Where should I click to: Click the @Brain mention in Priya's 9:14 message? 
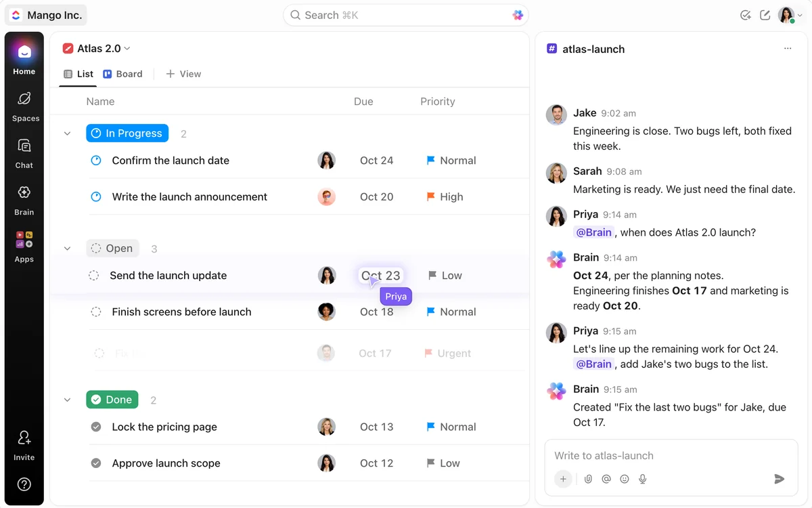[594, 232]
